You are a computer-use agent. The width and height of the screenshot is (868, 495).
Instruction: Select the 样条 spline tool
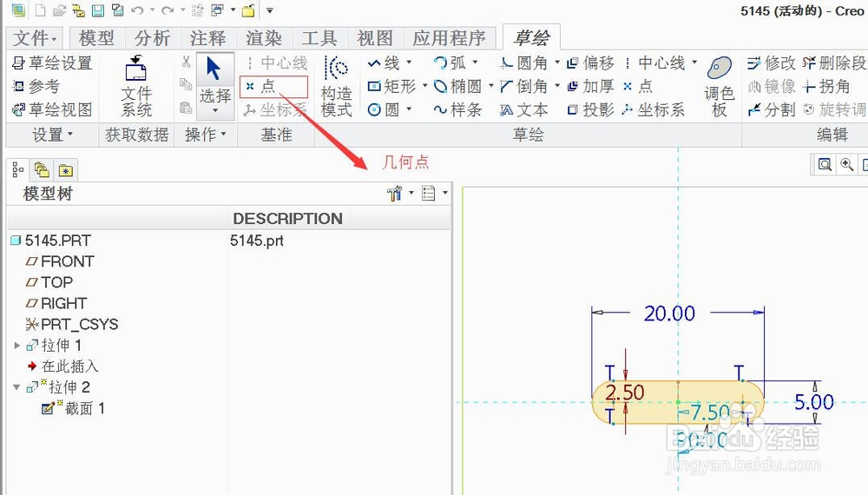coord(457,109)
